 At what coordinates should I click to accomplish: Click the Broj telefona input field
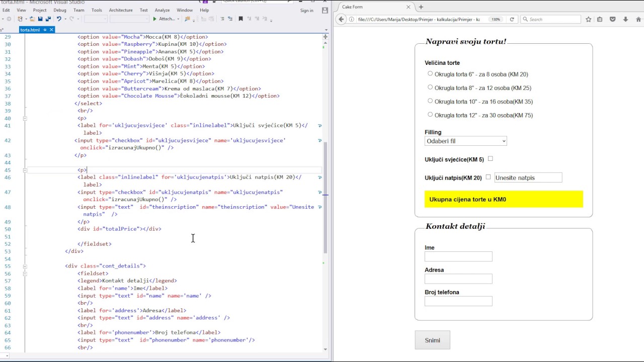pyautogui.click(x=458, y=301)
